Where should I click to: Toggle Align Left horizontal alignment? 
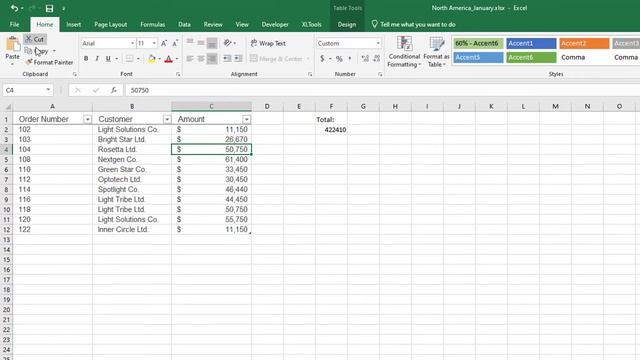point(190,59)
